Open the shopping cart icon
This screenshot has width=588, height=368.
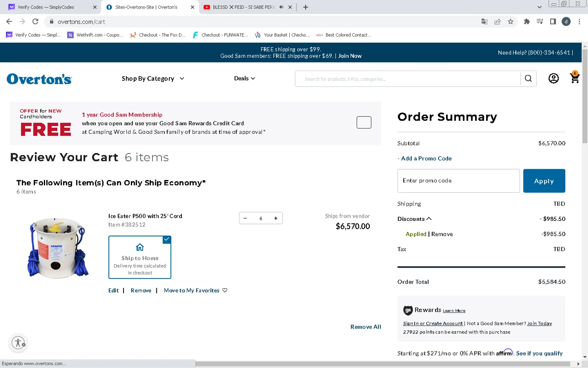pos(575,77)
